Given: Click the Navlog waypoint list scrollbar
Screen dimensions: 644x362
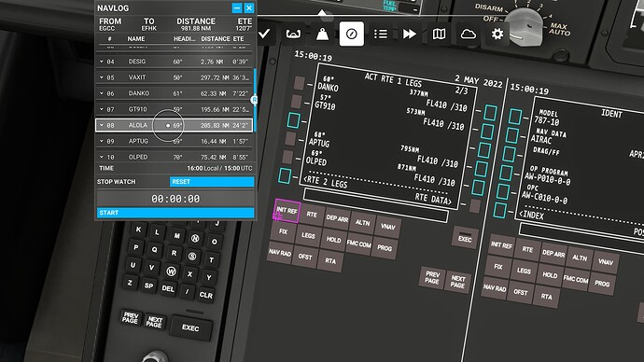Looking at the screenshot, I should [x=255, y=100].
